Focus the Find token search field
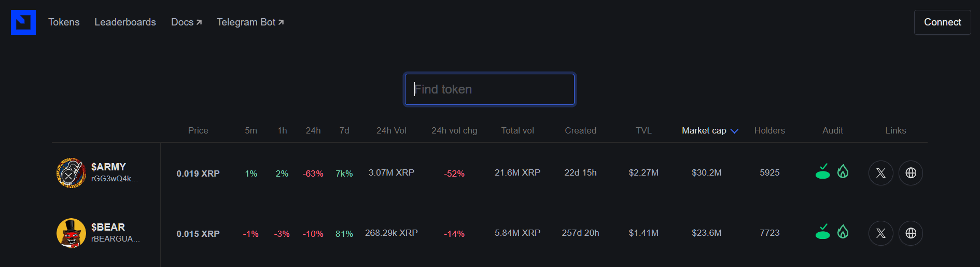980x267 pixels. [489, 89]
